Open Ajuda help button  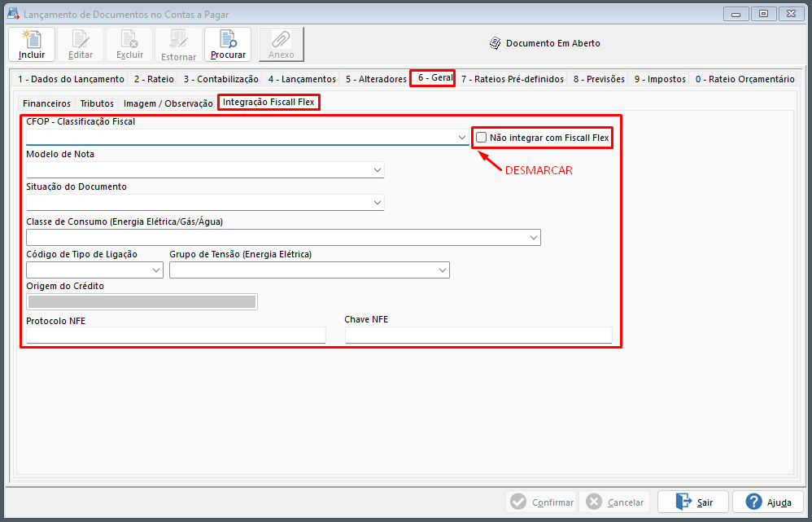pyautogui.click(x=768, y=502)
